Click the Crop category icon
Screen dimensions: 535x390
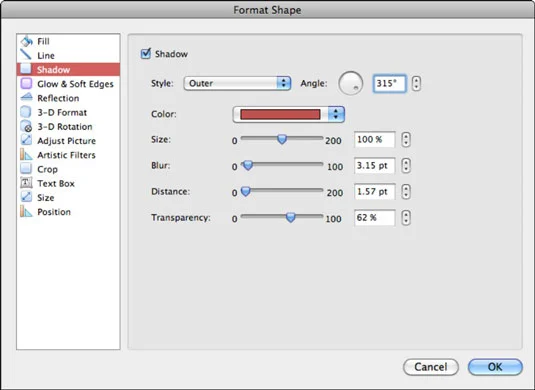26,169
